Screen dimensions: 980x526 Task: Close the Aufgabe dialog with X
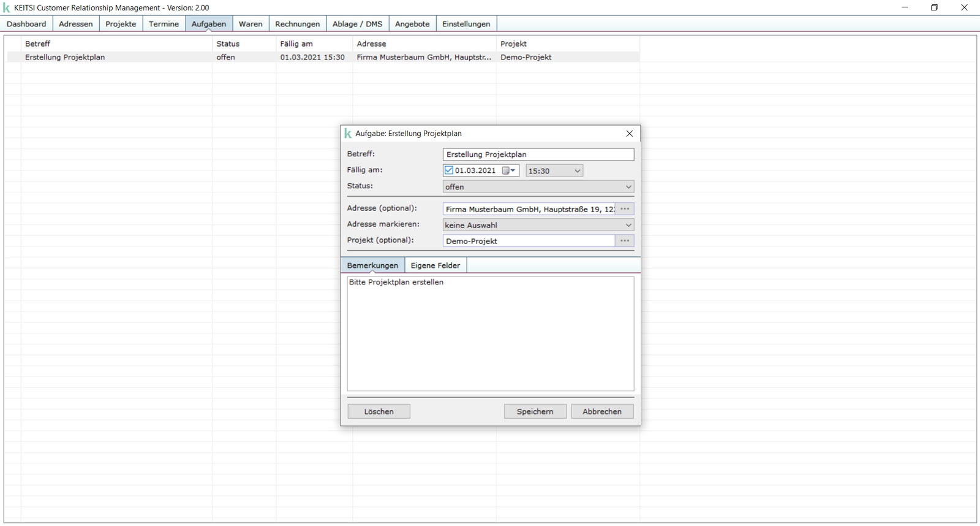click(630, 134)
